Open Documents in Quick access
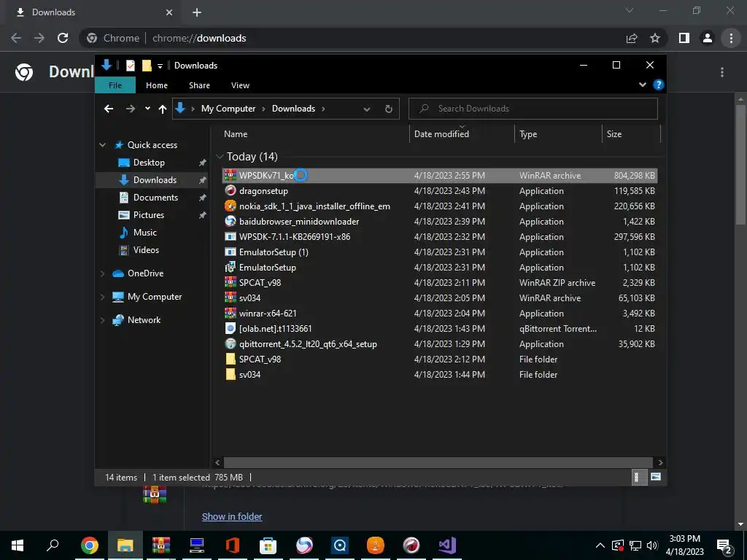 pyautogui.click(x=155, y=197)
